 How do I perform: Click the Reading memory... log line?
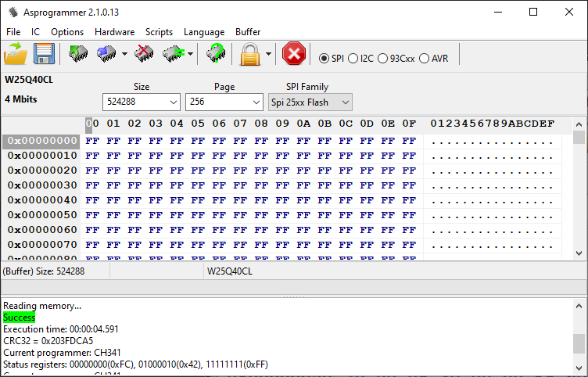pos(42,306)
